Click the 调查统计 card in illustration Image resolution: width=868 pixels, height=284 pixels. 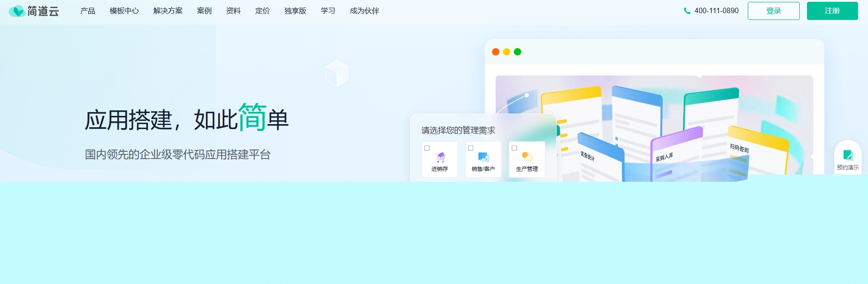coord(600,157)
